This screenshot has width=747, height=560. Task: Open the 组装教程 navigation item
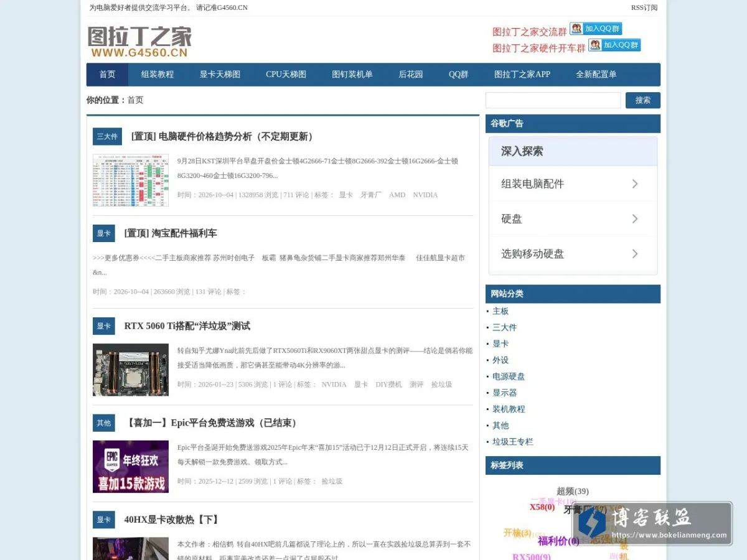157,75
